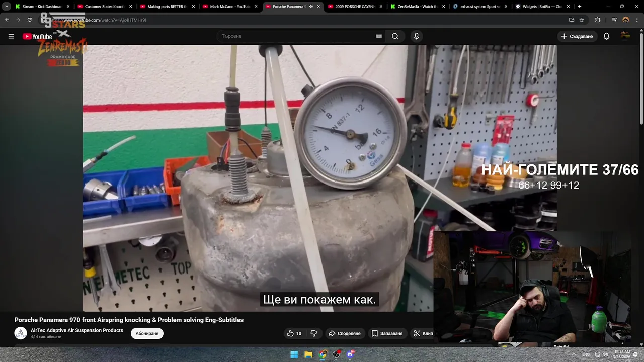Viewport: 644px width, 362px height.
Task: Click the video title text
Action: pyautogui.click(x=129, y=320)
